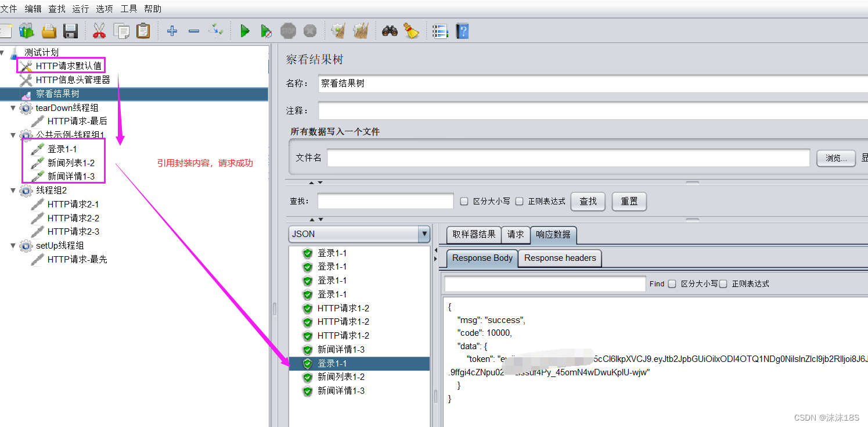Select HTTP信息头管理器 tree node
This screenshot has width=868, height=427.
click(73, 80)
